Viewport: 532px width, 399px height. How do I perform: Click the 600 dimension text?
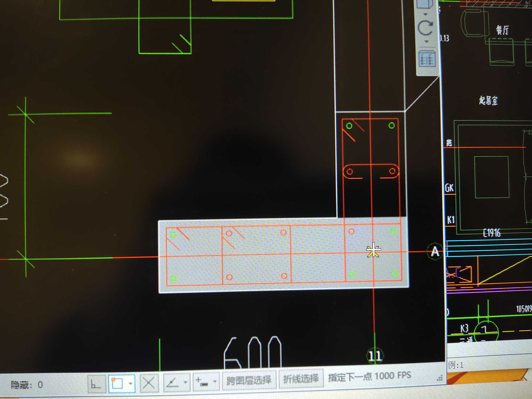point(252,353)
